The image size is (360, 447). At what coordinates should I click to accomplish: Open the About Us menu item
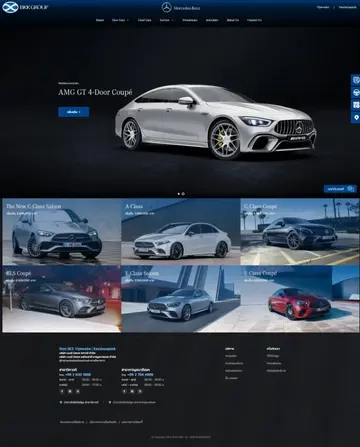click(233, 20)
